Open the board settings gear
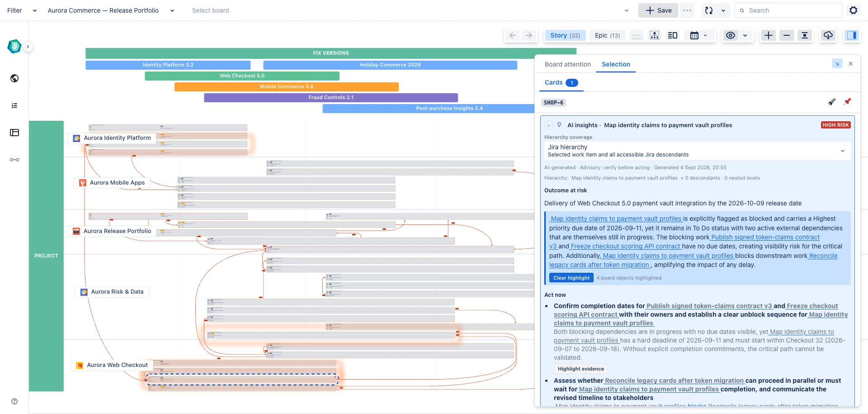 tap(854, 10)
